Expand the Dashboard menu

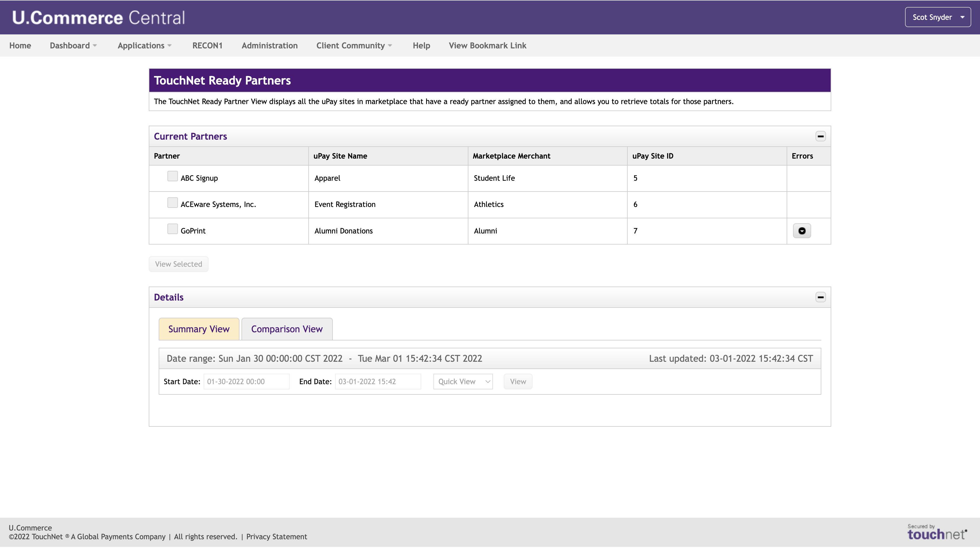click(x=73, y=46)
